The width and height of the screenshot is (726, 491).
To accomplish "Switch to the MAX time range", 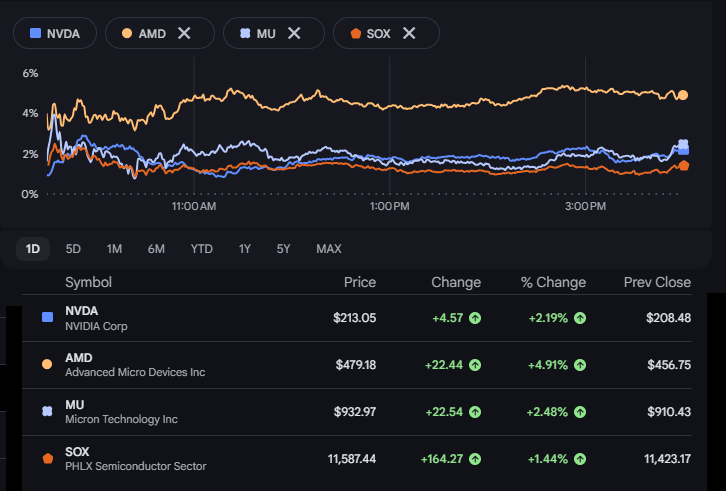I will [329, 249].
